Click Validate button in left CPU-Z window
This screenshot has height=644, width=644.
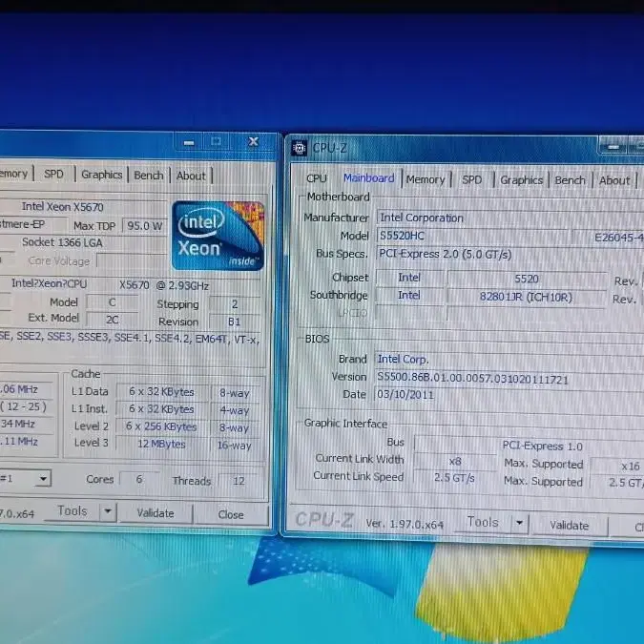(x=156, y=513)
